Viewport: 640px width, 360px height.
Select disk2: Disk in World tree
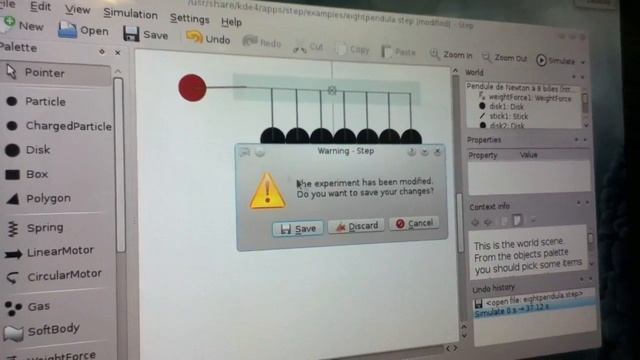point(502,125)
